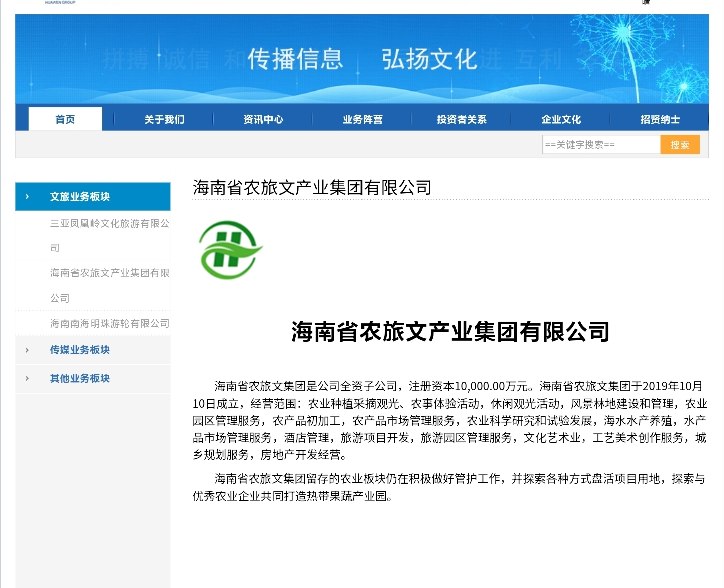Expand the 传媒业务板块 section

(93, 350)
